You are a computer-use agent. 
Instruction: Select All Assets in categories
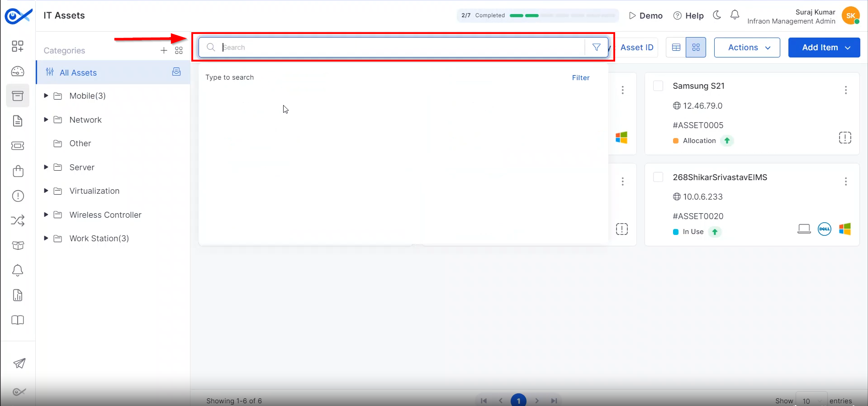coord(78,72)
